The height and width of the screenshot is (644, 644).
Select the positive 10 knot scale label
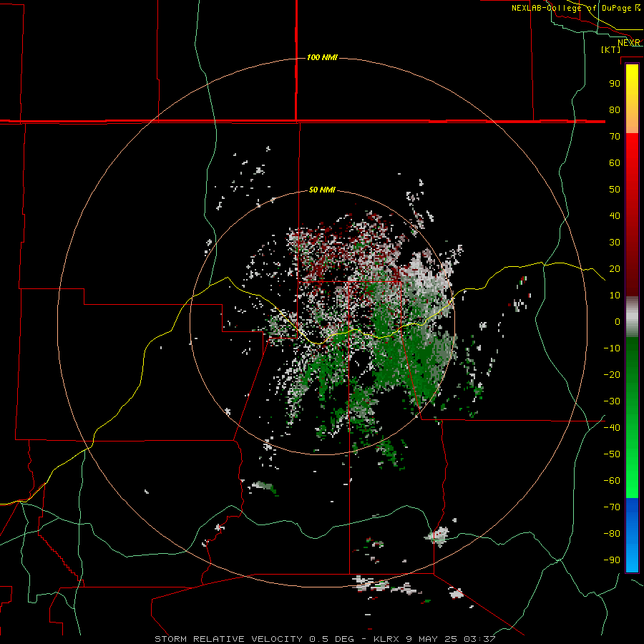click(615, 296)
